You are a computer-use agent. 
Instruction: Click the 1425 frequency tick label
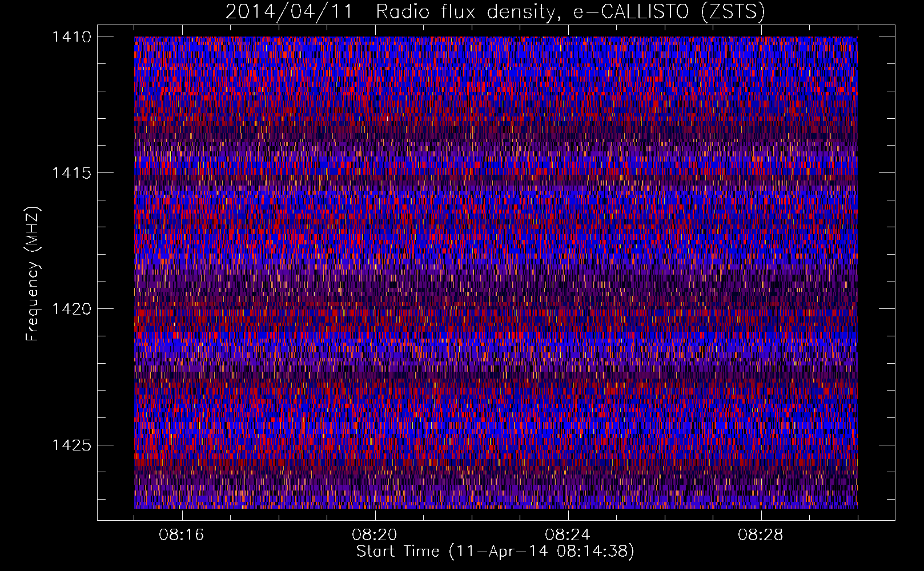(x=71, y=445)
